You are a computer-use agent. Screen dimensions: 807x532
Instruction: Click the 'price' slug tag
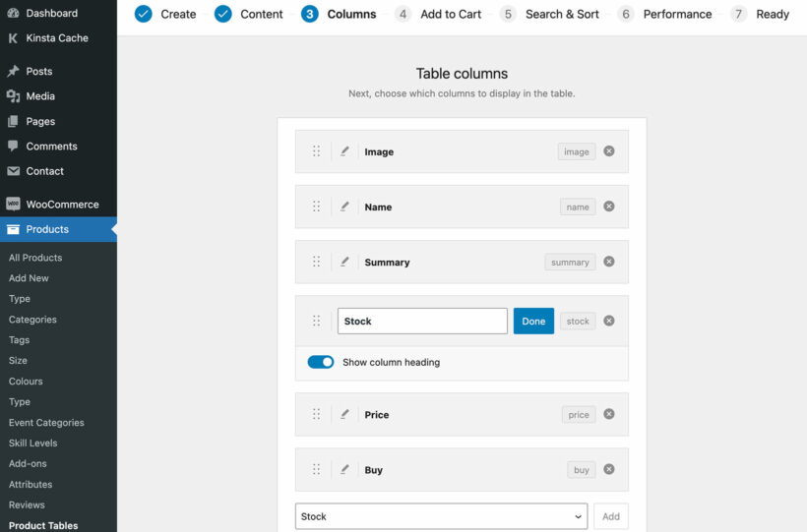pos(579,415)
